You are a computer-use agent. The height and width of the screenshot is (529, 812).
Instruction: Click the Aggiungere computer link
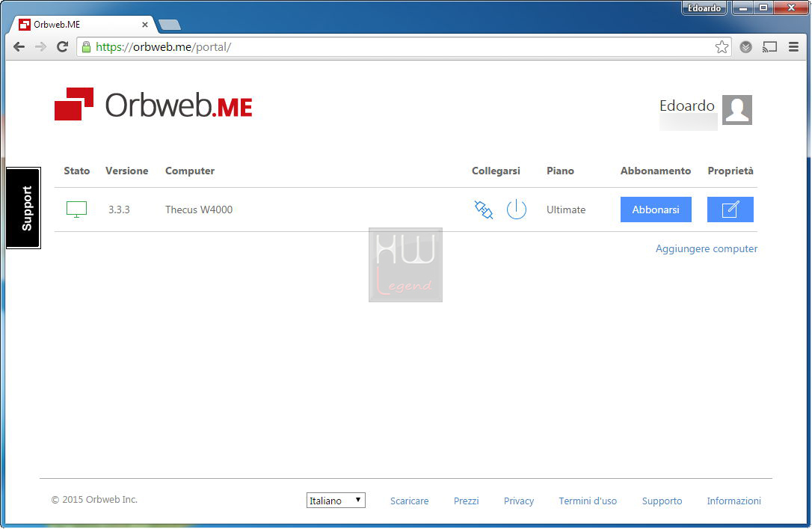pos(707,248)
